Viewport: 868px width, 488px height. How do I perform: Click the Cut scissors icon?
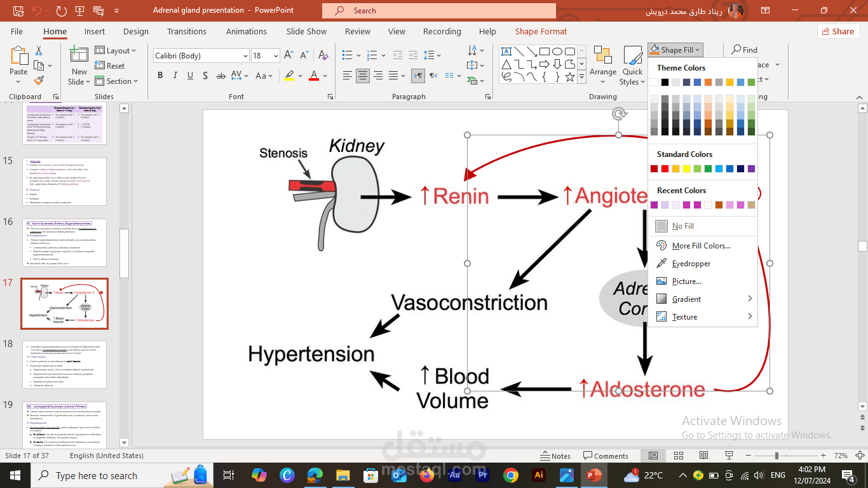click(x=39, y=51)
